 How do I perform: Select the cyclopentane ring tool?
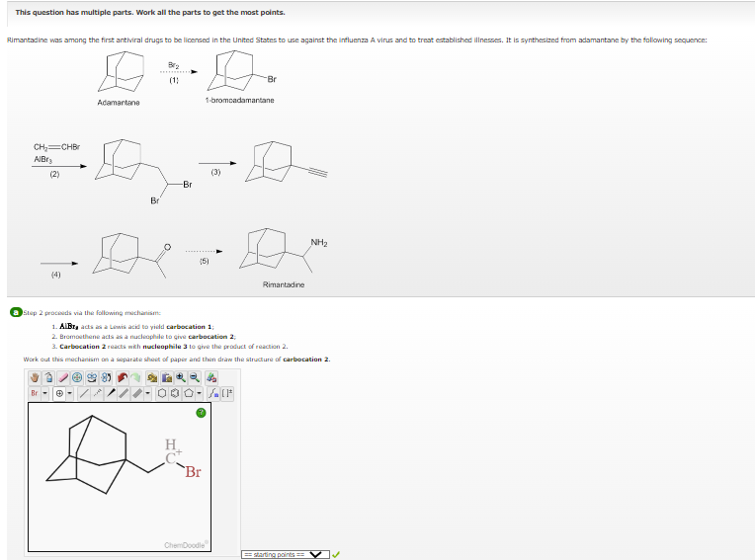tap(189, 393)
